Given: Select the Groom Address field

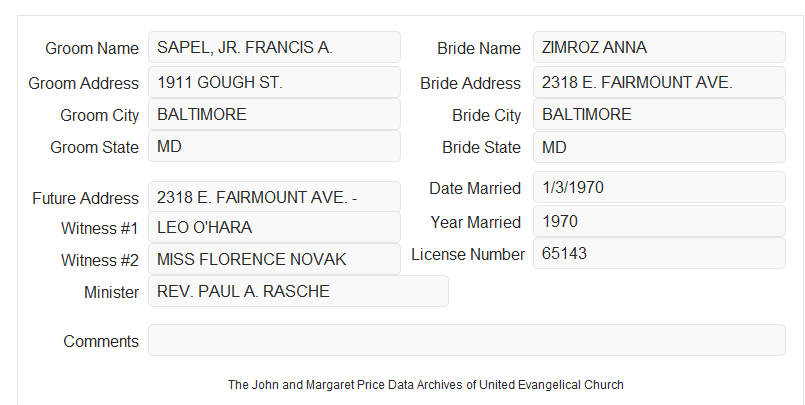Looking at the screenshot, I should 274,82.
